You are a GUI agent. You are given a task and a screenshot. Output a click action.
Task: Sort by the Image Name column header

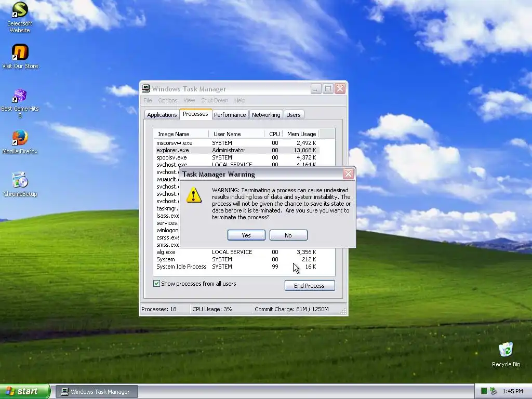(x=181, y=134)
